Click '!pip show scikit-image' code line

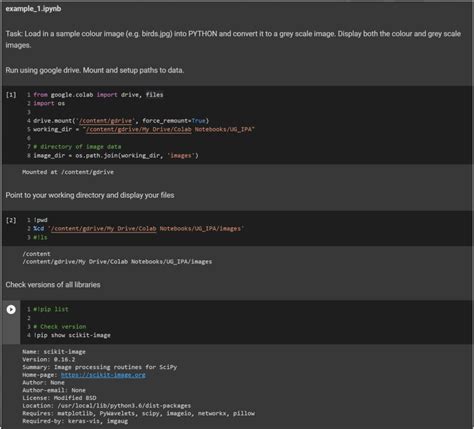tap(72, 336)
